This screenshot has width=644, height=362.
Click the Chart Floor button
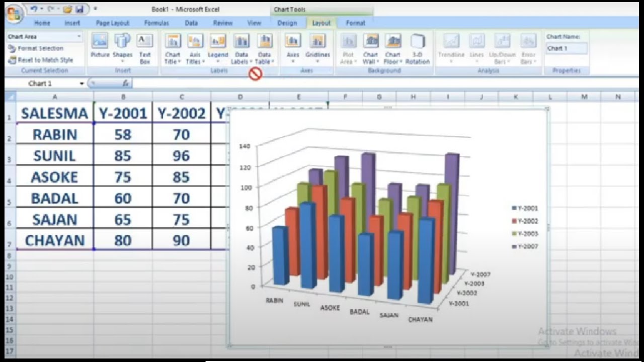pyautogui.click(x=392, y=49)
